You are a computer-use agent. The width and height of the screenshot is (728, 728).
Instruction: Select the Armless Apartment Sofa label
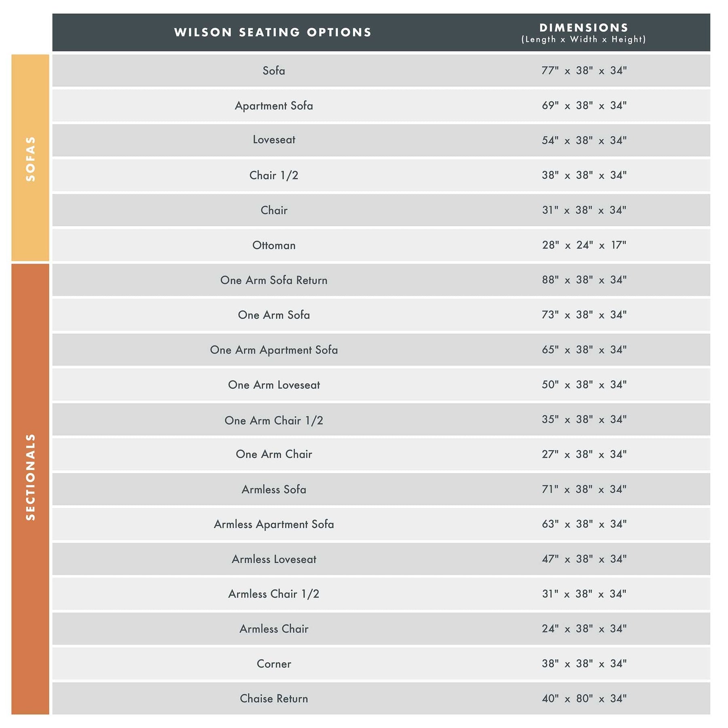pos(274,524)
